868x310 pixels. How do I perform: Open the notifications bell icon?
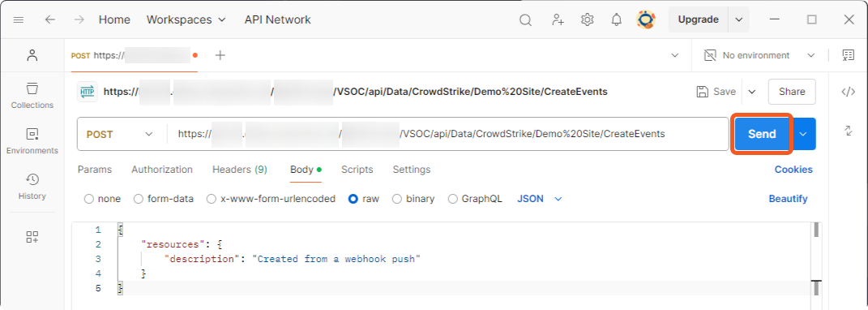pos(616,20)
